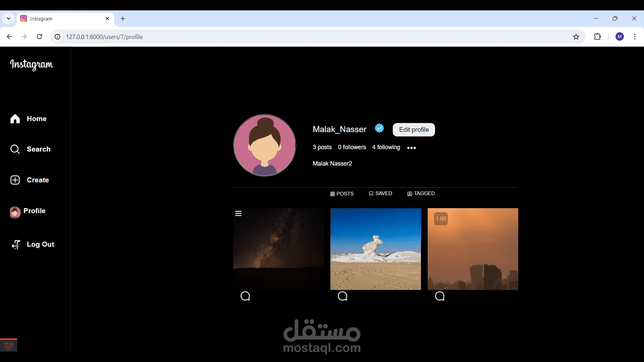Open the desert rock formation post thumbnail

pos(376,249)
